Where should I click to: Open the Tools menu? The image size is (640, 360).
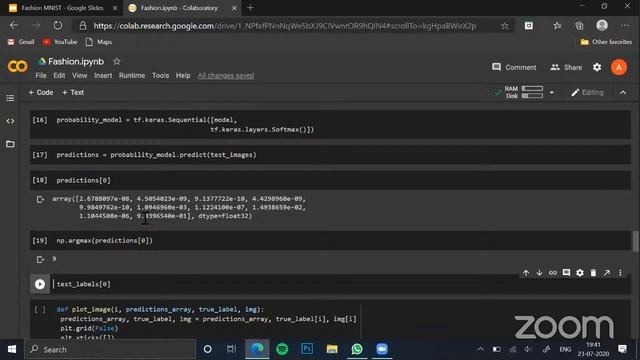point(160,76)
